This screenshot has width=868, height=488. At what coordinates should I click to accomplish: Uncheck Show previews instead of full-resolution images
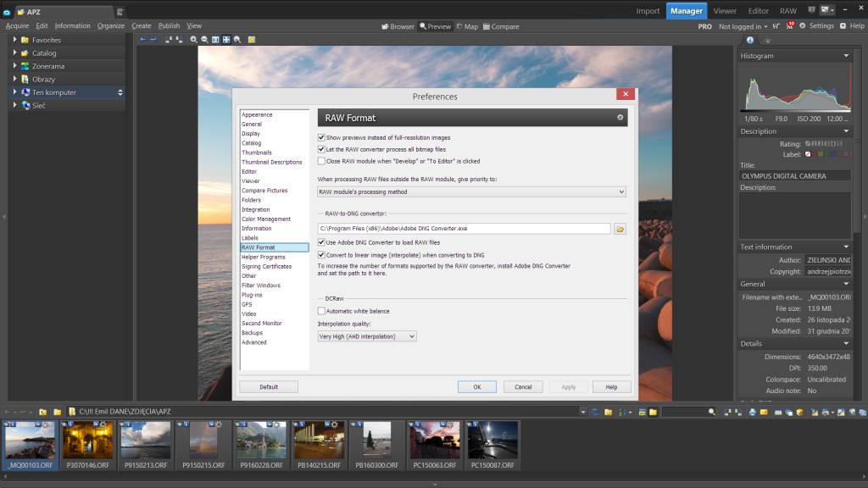(x=321, y=137)
